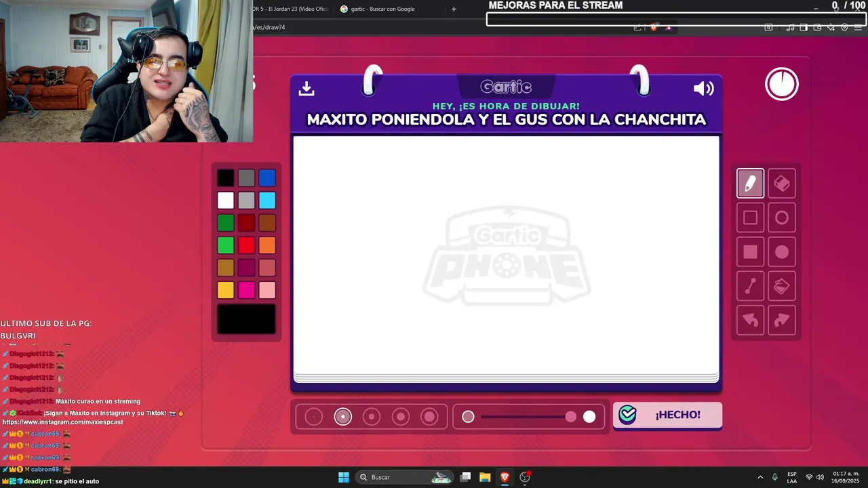Select the fourth brush size
Image resolution: width=868 pixels, height=488 pixels.
(x=401, y=417)
